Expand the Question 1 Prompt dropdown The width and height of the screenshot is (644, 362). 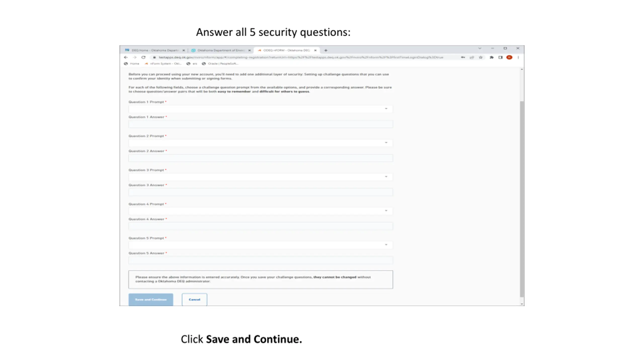260,109
